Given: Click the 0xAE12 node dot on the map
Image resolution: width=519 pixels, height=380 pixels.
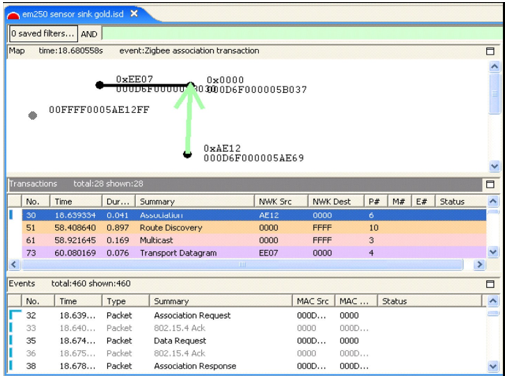Looking at the screenshot, I should pos(187,154).
